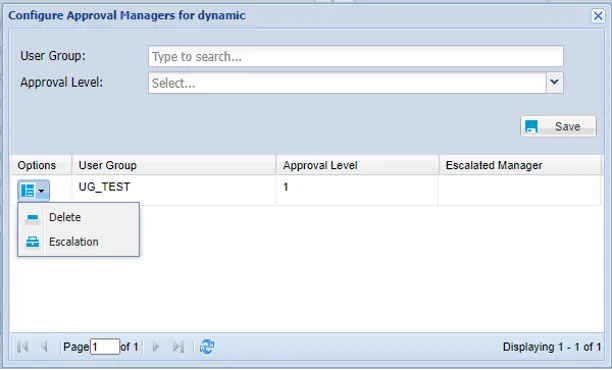Screen dimensions: 612x370
Task: Choose Escalation from the options menu
Action: [x=78, y=242]
